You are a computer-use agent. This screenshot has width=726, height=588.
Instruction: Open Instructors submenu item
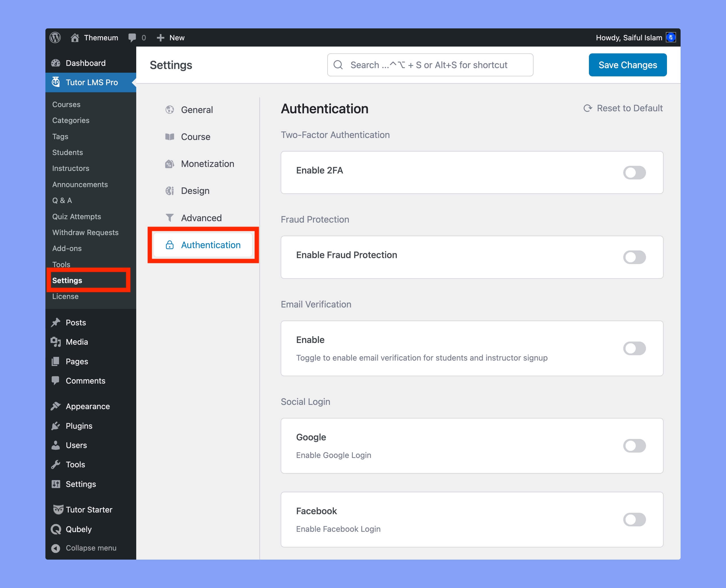pos(70,168)
